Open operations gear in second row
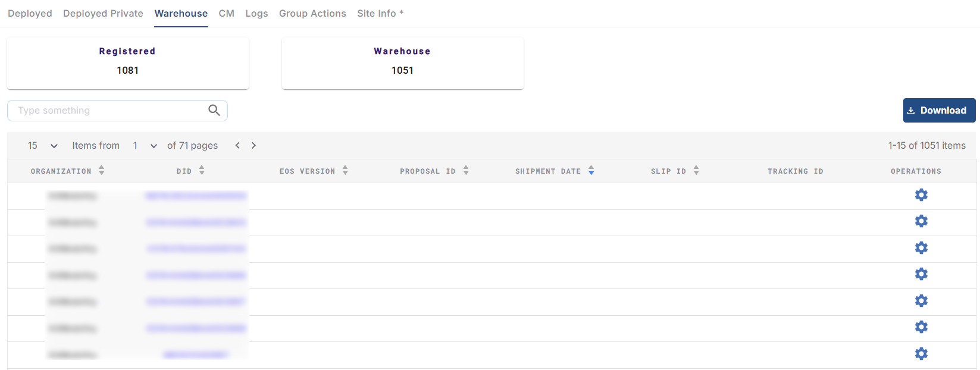Screen dimensions: 980x370 pos(921,221)
